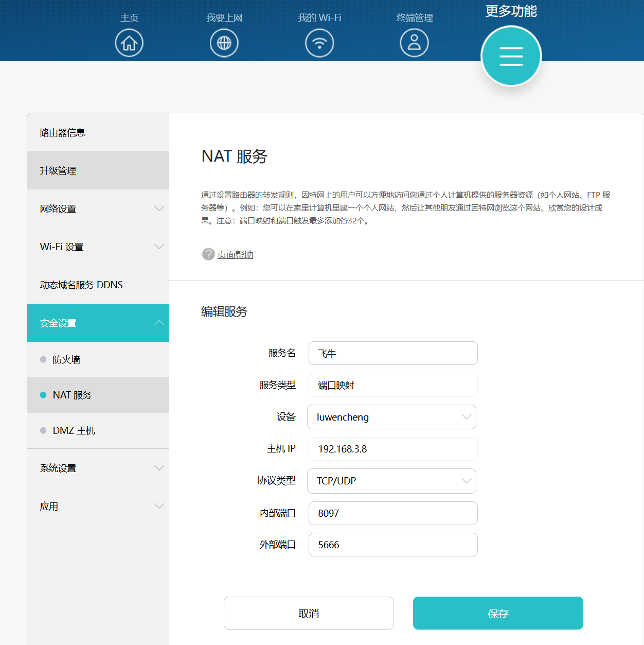This screenshot has width=644, height=645.
Task: Collapse the 安全设置 section chevron
Action: 159,323
